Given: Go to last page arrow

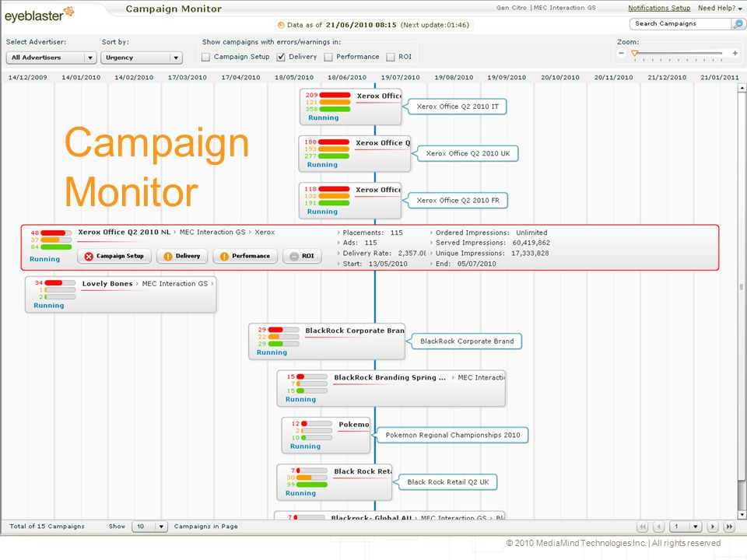Looking at the screenshot, I should tap(729, 527).
